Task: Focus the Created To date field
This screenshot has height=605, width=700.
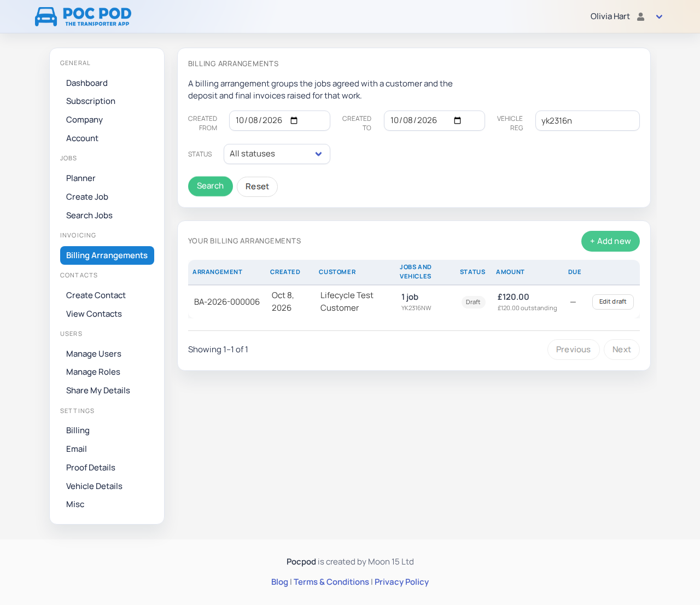Action: tap(434, 120)
